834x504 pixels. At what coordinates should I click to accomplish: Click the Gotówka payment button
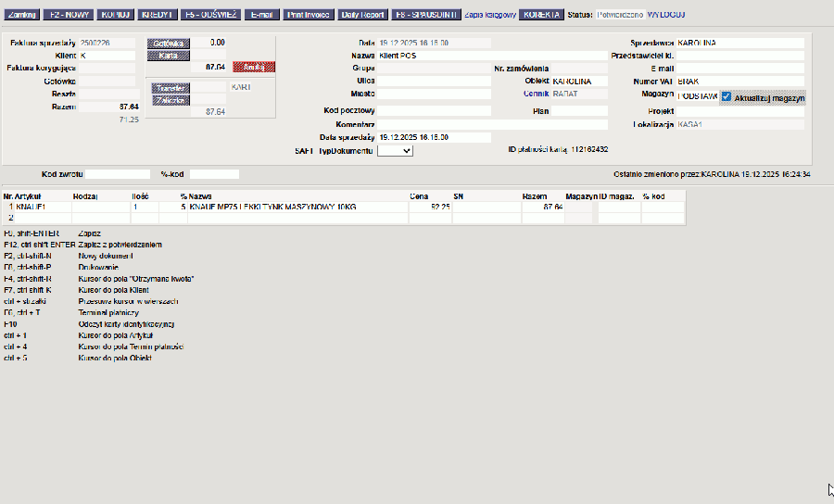[168, 44]
